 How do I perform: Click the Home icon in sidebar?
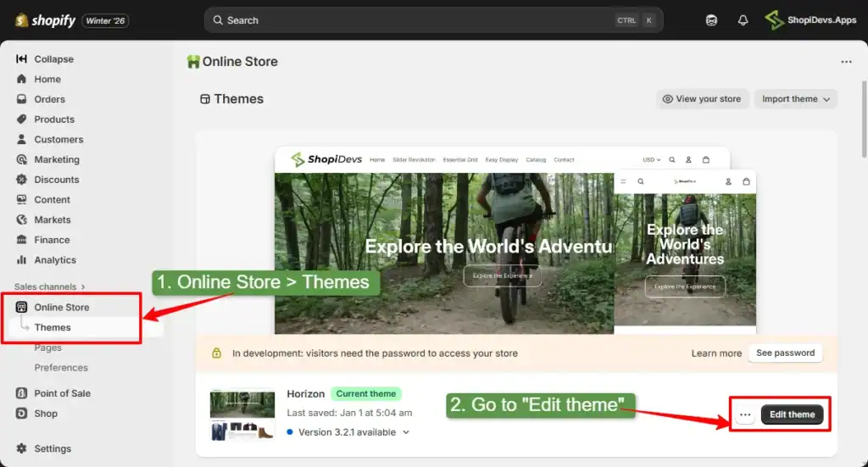click(21, 79)
